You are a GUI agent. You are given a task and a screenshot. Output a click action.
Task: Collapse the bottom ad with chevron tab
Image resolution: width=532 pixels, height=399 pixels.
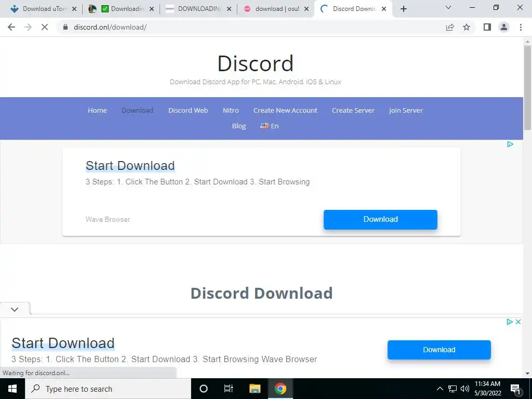click(x=15, y=309)
